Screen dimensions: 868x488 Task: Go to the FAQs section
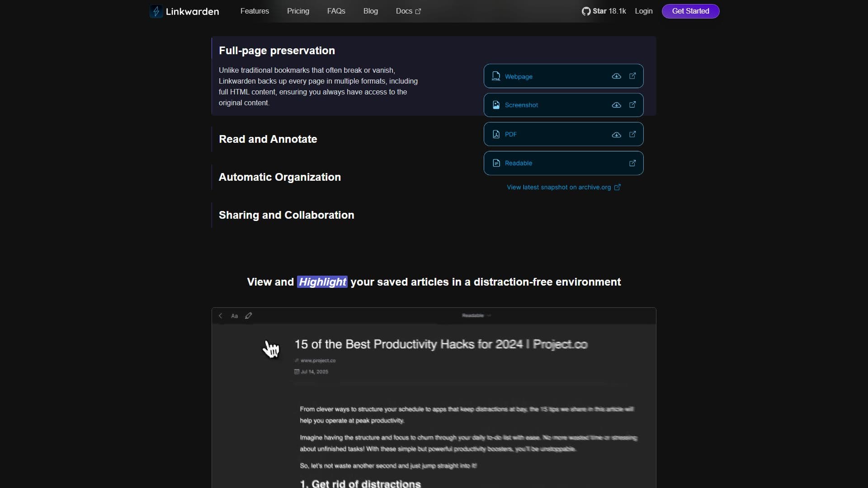coord(336,11)
